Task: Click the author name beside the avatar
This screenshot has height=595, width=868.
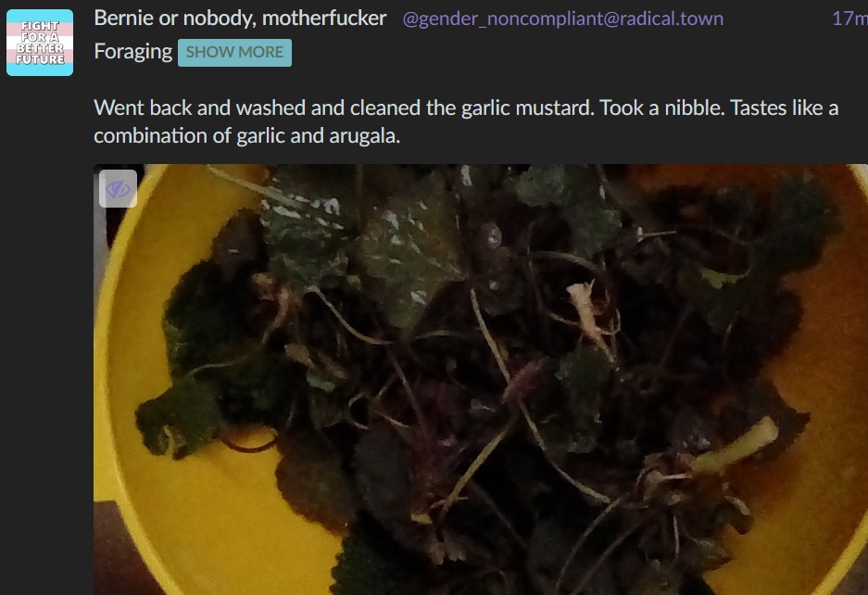Action: click(x=240, y=19)
